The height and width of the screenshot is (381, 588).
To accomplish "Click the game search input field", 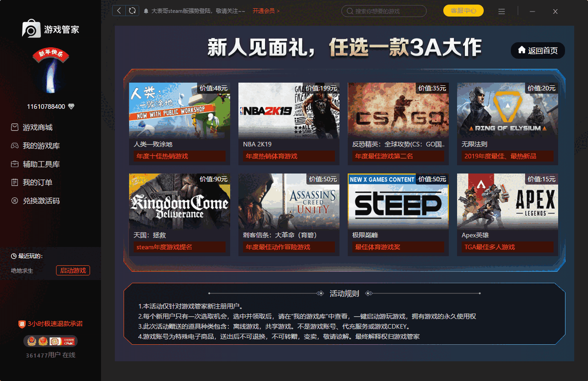I will [384, 11].
